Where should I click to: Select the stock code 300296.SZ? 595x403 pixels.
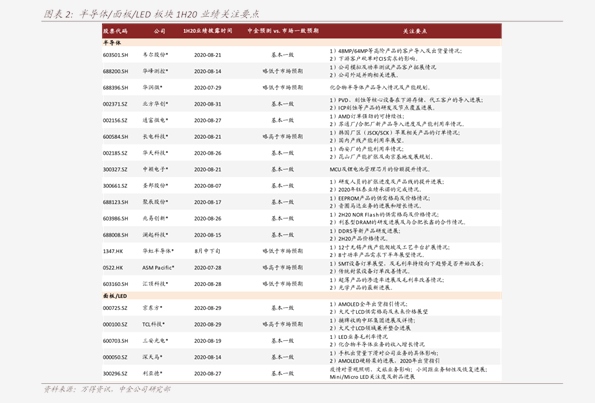click(115, 374)
